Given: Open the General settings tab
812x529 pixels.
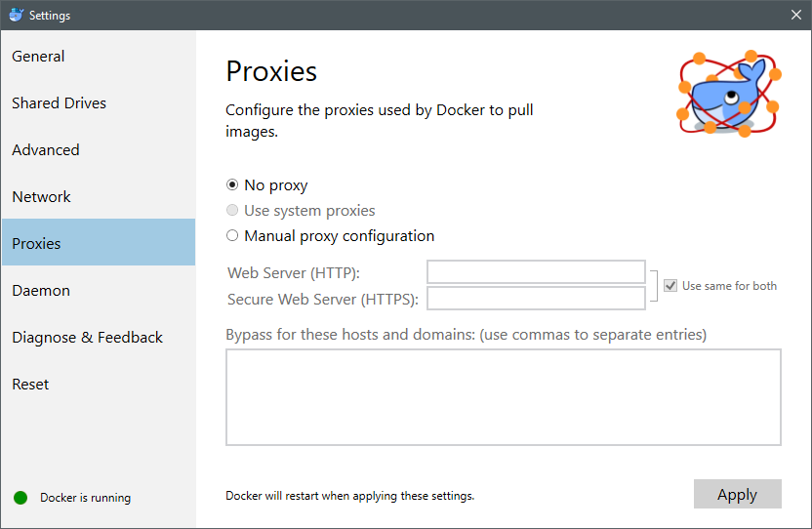Looking at the screenshot, I should tap(39, 57).
